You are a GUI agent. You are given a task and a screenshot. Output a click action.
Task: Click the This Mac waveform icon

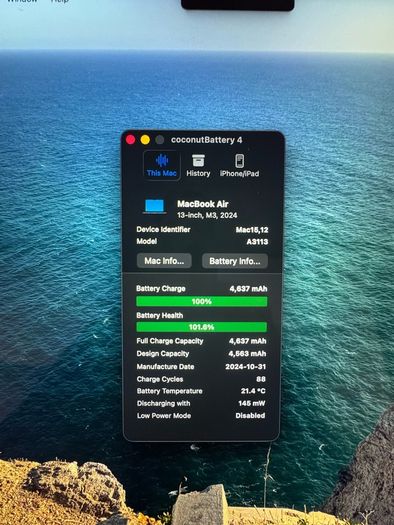click(162, 160)
